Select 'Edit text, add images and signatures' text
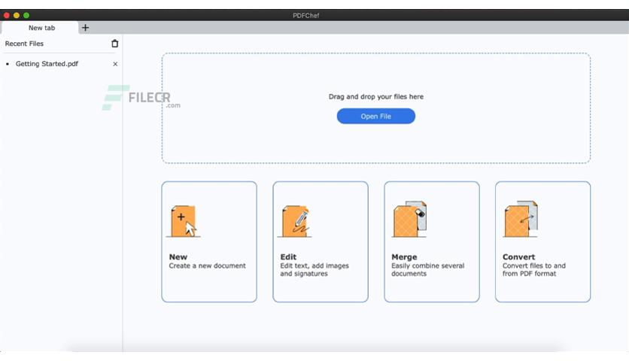This screenshot has height=364, width=629. [x=314, y=270]
